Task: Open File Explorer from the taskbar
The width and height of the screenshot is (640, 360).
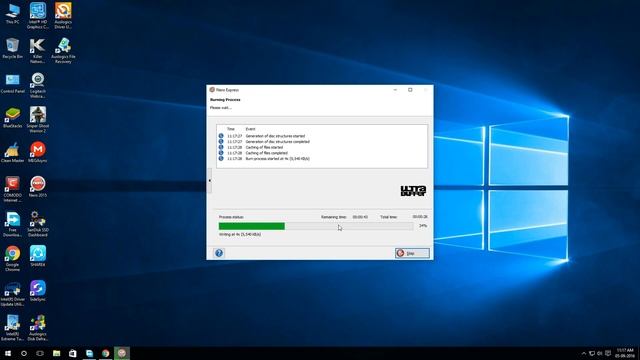Action: coord(56,353)
